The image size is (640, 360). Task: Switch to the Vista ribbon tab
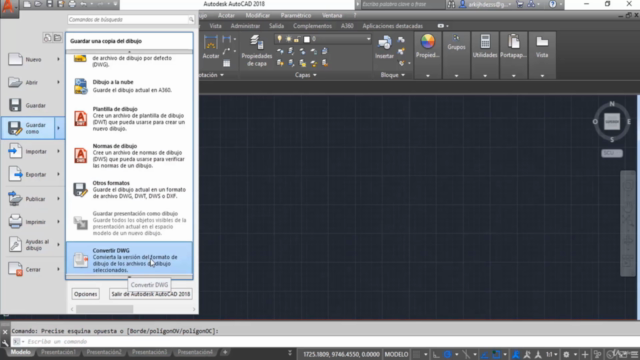[215, 26]
